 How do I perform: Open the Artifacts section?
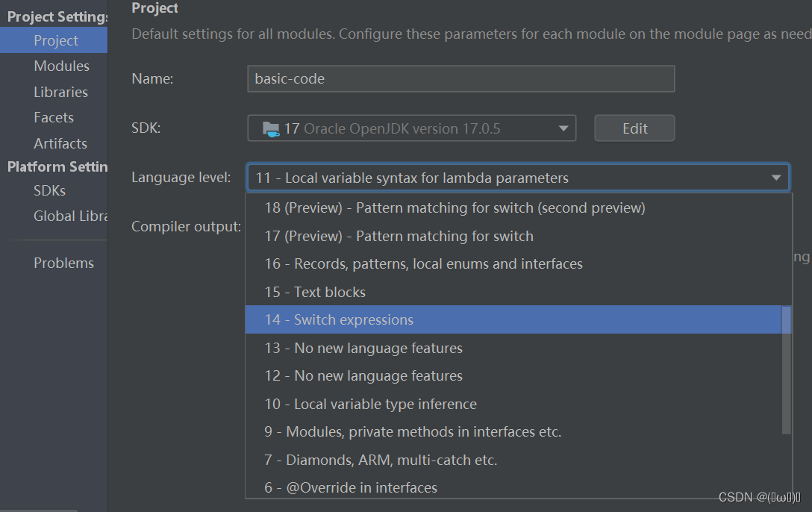pyautogui.click(x=60, y=143)
